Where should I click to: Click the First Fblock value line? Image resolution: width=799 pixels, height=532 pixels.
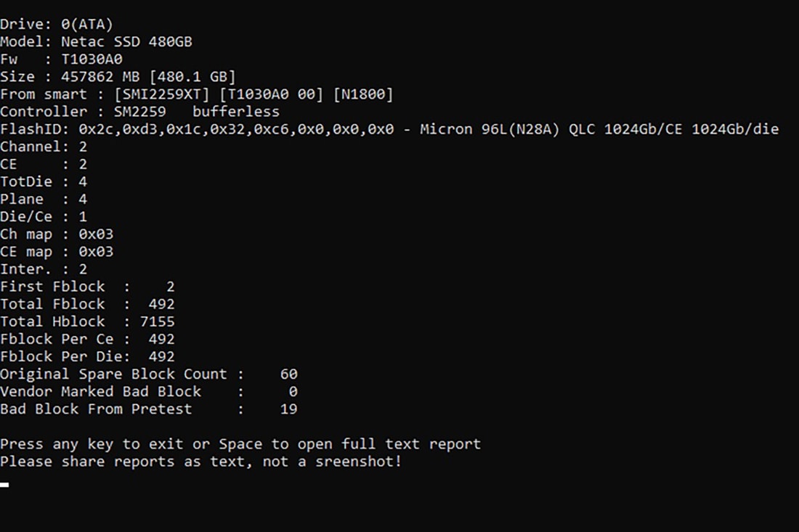87,287
